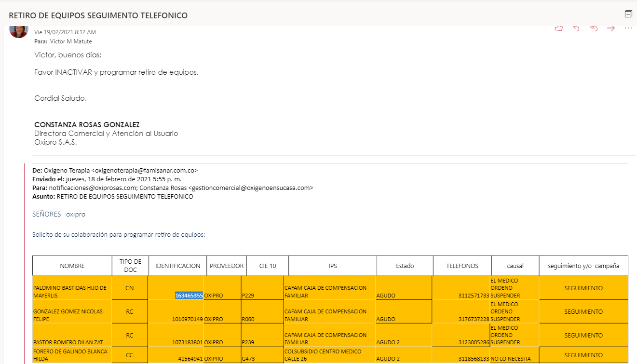Click phone number 3176737228

point(474,319)
